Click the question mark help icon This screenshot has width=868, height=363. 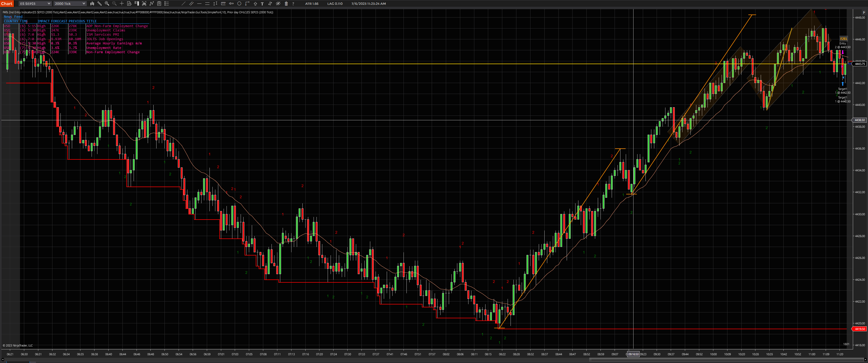click(x=293, y=4)
